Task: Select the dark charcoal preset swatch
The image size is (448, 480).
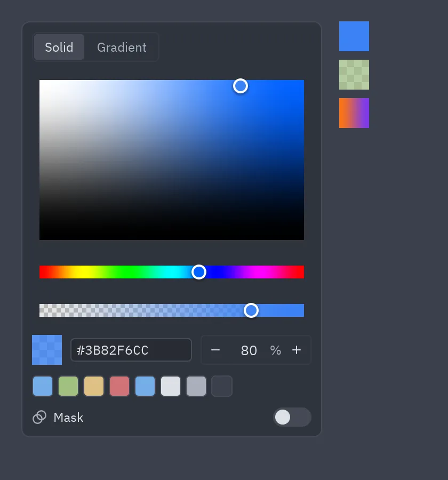Action: click(x=222, y=386)
